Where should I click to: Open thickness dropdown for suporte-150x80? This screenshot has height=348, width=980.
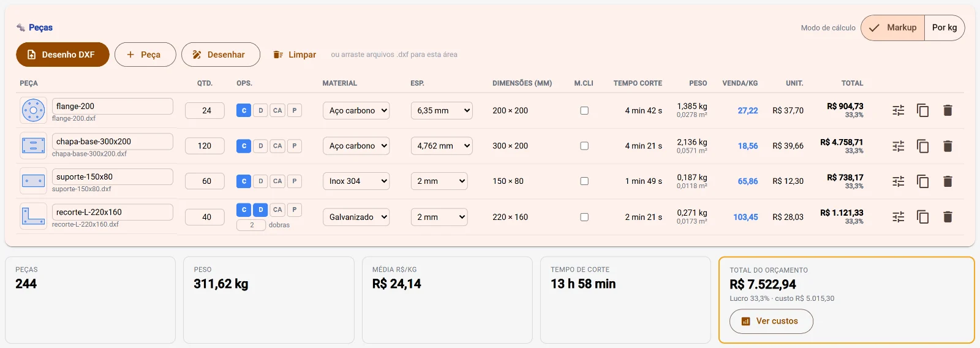(x=439, y=181)
